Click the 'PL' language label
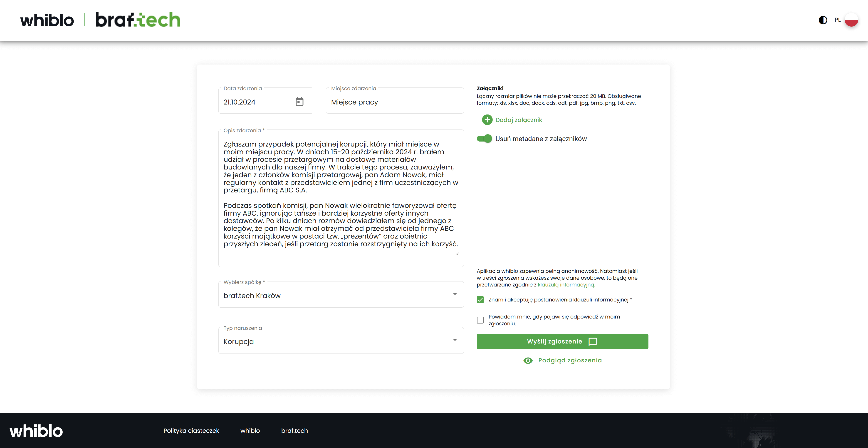 [837, 20]
